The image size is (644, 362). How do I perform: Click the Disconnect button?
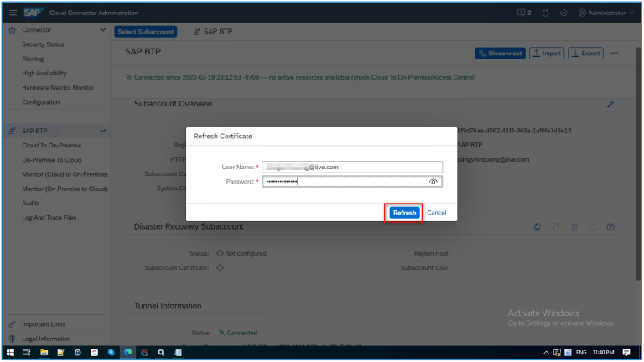click(500, 54)
